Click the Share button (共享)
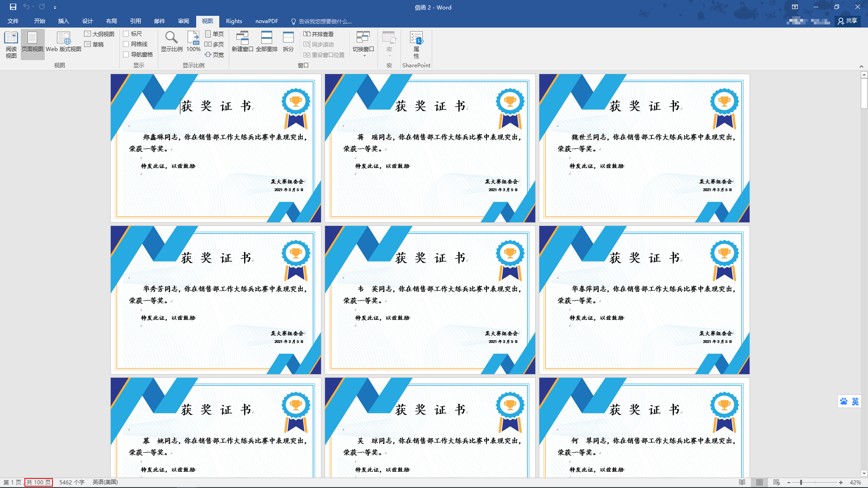 click(848, 21)
